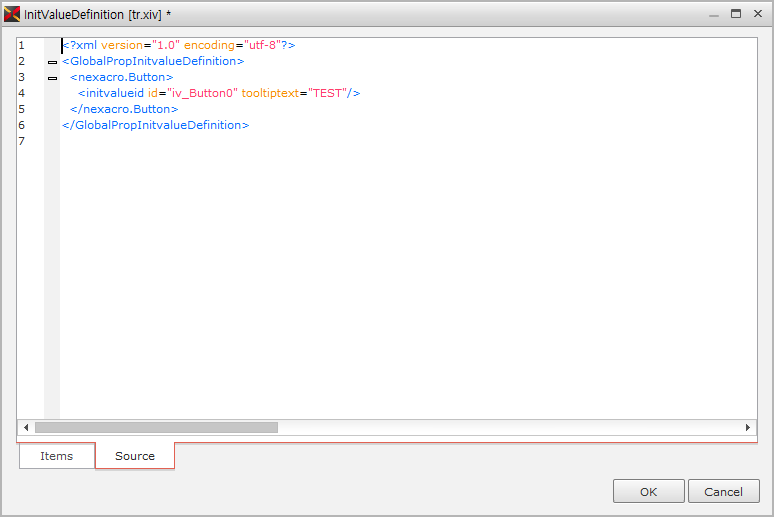The height and width of the screenshot is (517, 774).
Task: Minimize the InitValueDefinition window
Action: [714, 14]
